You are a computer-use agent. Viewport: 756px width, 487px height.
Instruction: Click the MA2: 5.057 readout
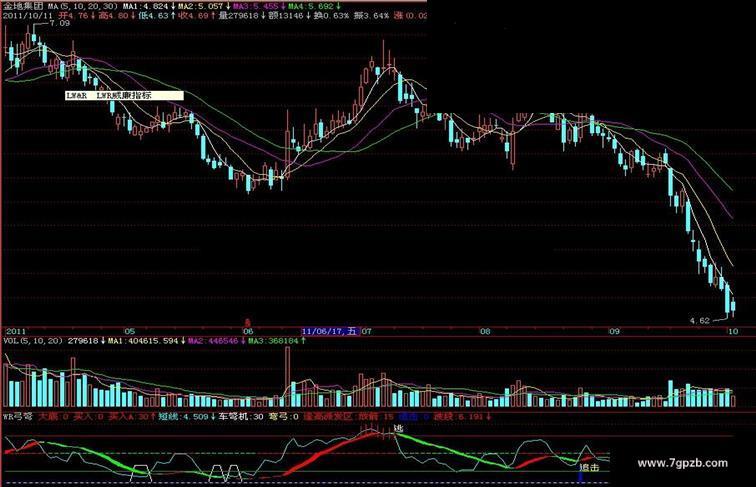tap(201, 6)
